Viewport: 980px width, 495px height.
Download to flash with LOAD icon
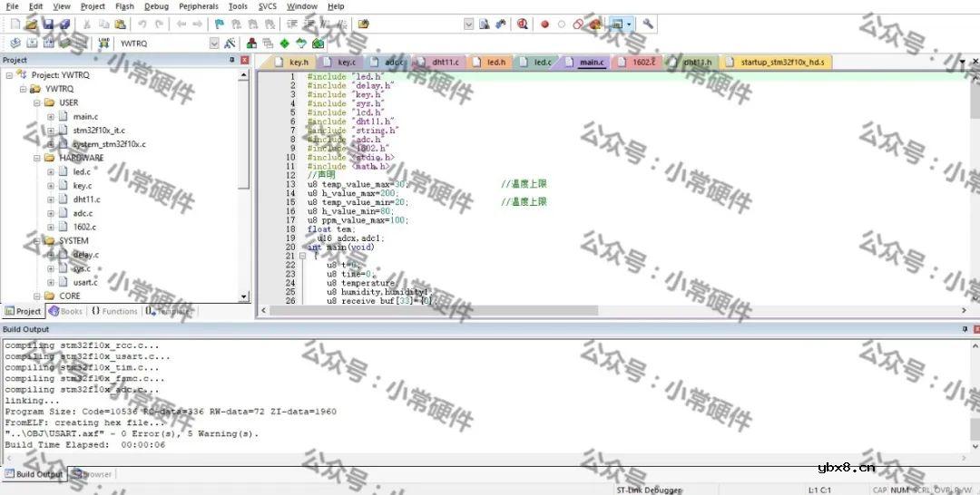[103, 44]
